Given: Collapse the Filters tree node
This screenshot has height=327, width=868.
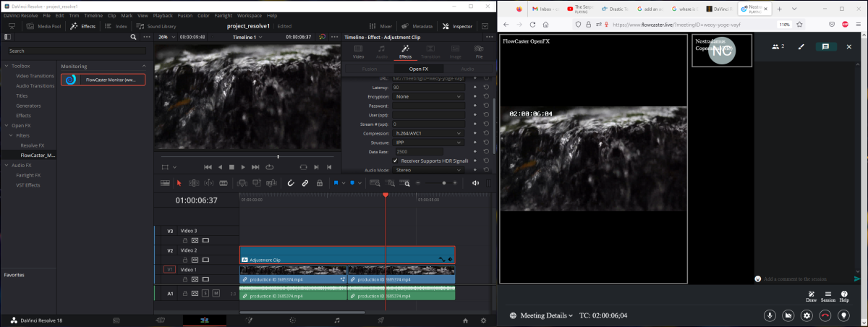Looking at the screenshot, I should point(10,135).
